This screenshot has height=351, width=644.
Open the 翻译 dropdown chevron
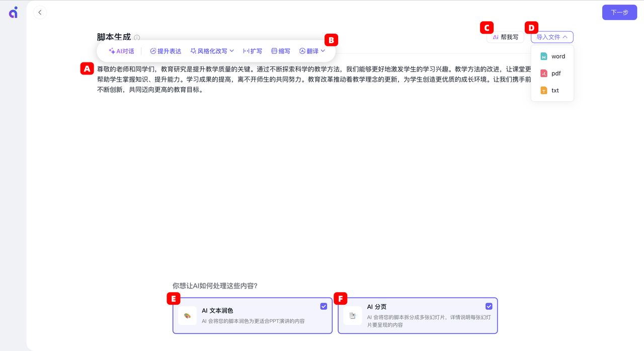(324, 50)
